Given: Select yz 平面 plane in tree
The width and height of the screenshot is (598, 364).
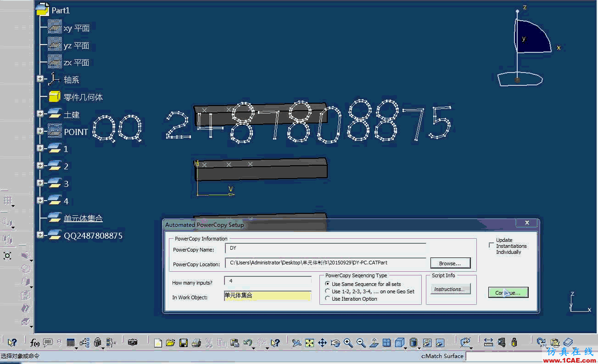Looking at the screenshot, I should coord(76,45).
